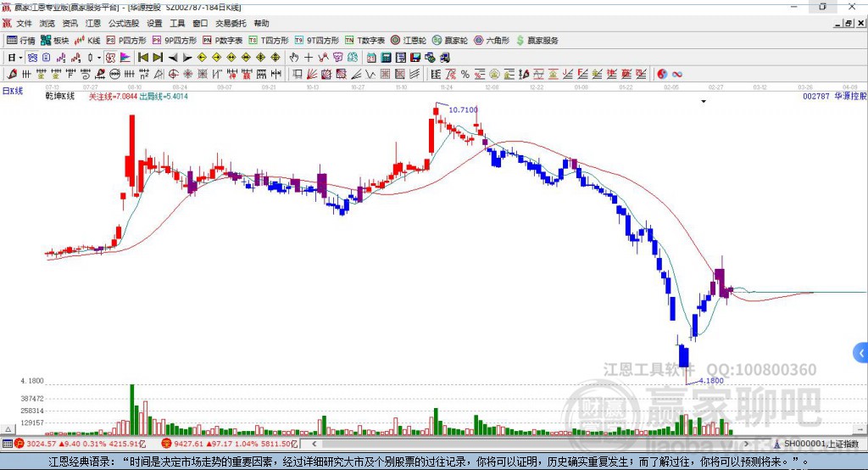Screen dimensions: 868x470
Task: Open T四方形 tool
Action: pos(269,41)
